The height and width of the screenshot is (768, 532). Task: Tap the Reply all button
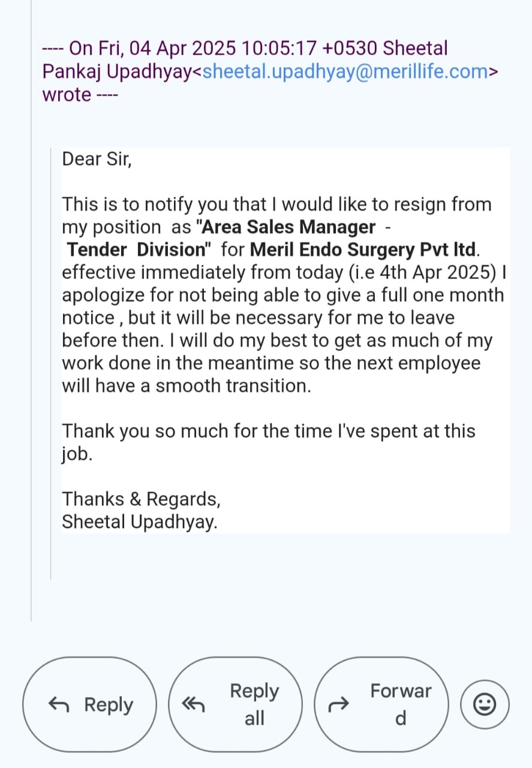point(235,704)
